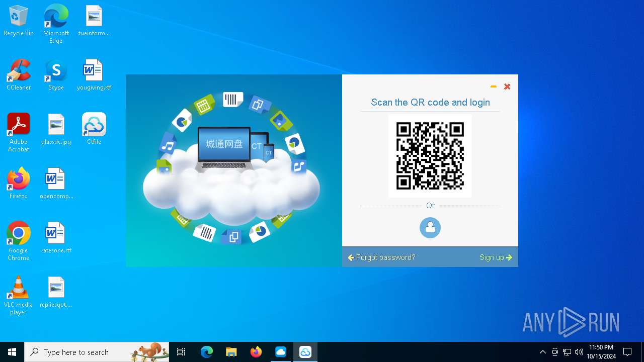This screenshot has height=362, width=644.
Task: Select yougiving.rtf document on desktop
Action: pyautogui.click(x=94, y=75)
